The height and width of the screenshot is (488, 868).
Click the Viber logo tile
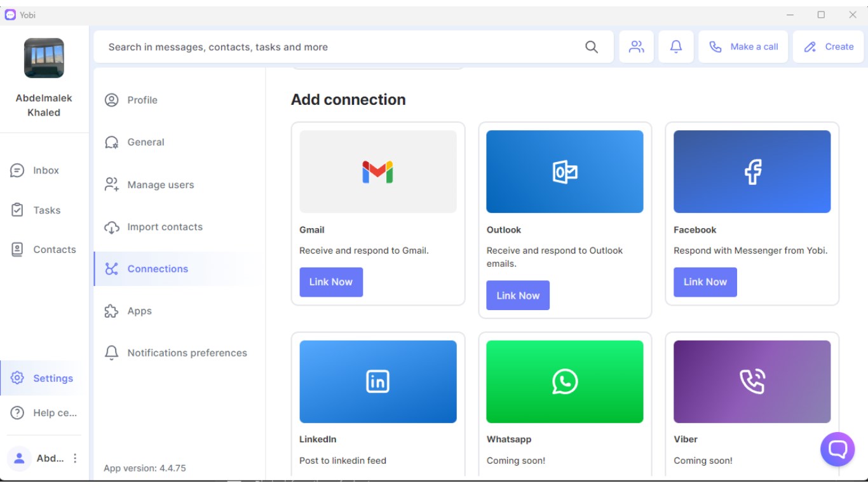coord(752,381)
